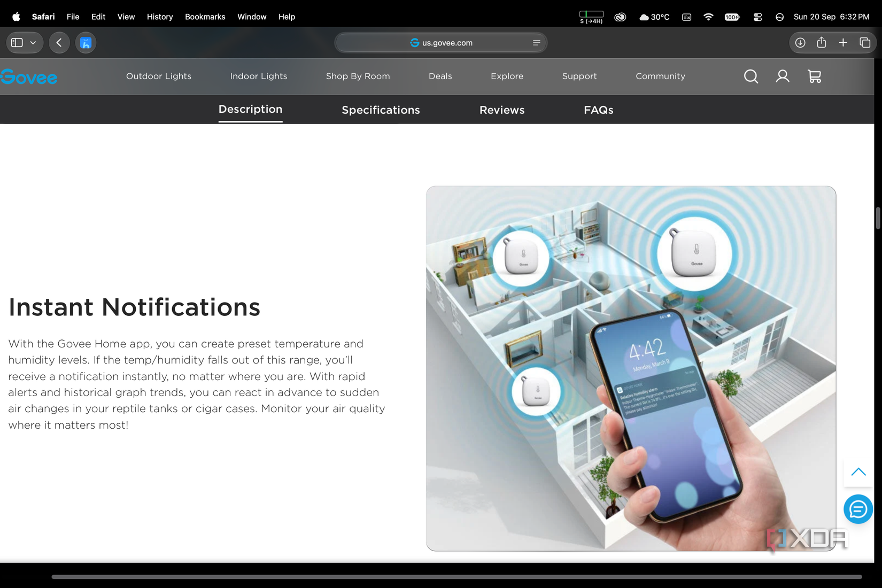Screen dimensions: 882x588
Task: Click the Instant Notifications product image
Action: pyautogui.click(x=631, y=368)
